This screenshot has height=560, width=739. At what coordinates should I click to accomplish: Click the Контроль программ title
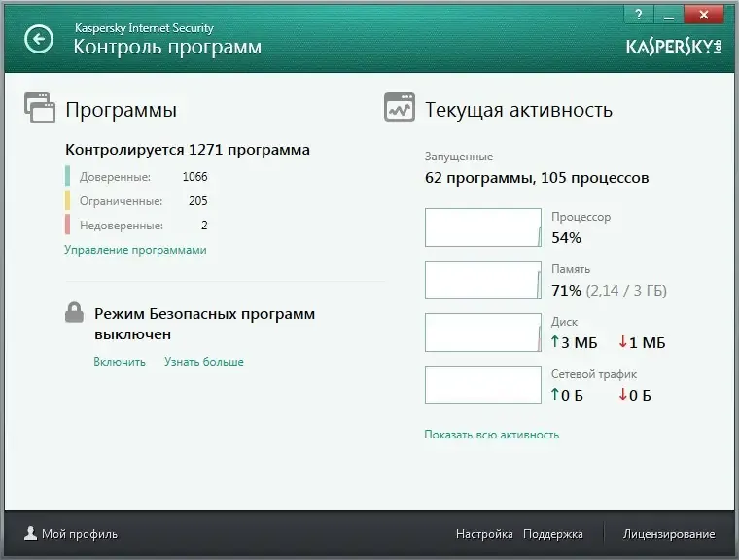coord(167,47)
